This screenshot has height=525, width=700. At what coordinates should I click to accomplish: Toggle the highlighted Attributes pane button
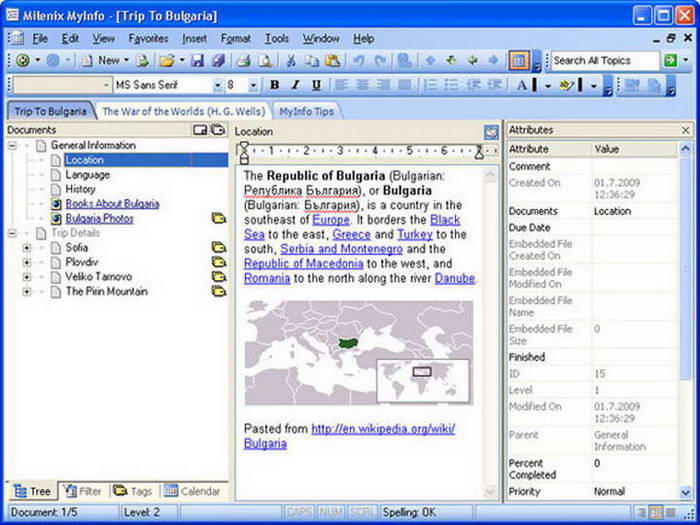(519, 61)
